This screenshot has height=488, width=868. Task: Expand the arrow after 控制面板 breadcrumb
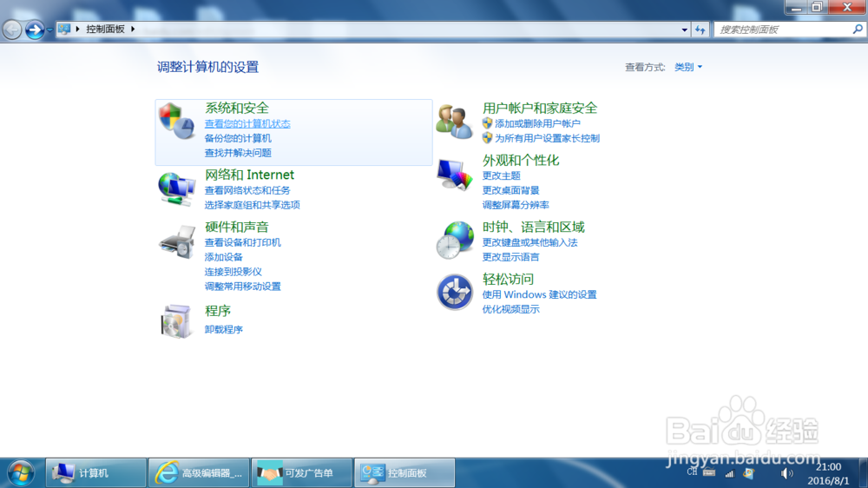[133, 29]
